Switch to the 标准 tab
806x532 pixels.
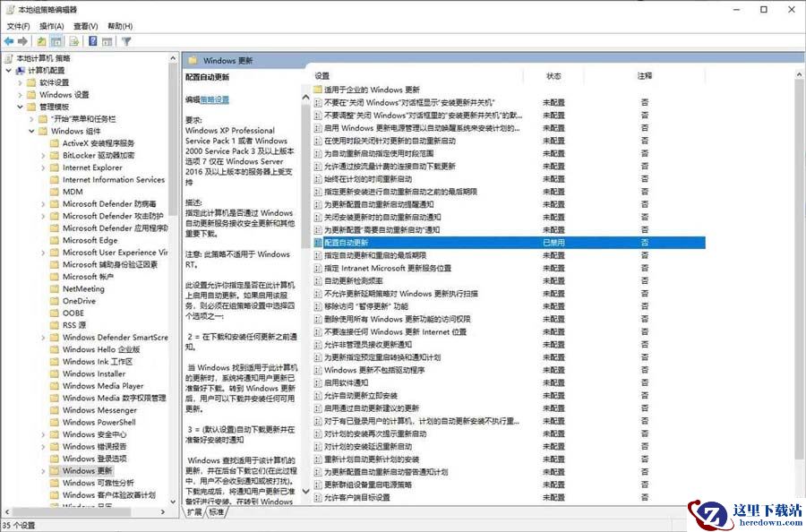coord(217,512)
